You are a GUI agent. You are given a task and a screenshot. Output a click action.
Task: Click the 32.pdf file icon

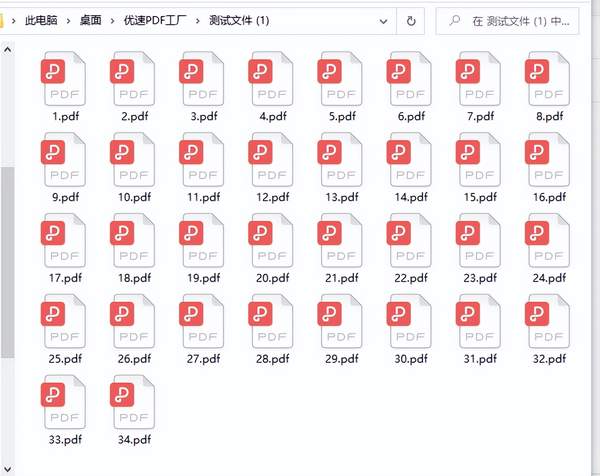[548, 321]
